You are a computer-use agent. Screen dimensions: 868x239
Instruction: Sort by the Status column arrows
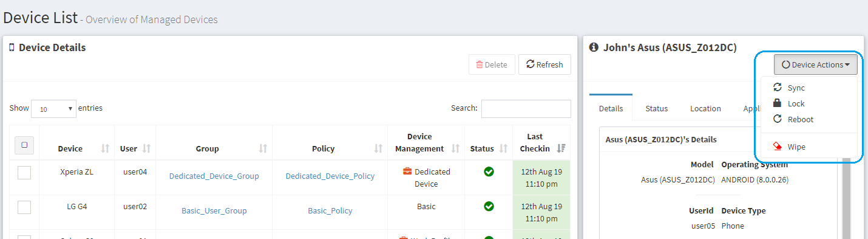[x=503, y=148]
